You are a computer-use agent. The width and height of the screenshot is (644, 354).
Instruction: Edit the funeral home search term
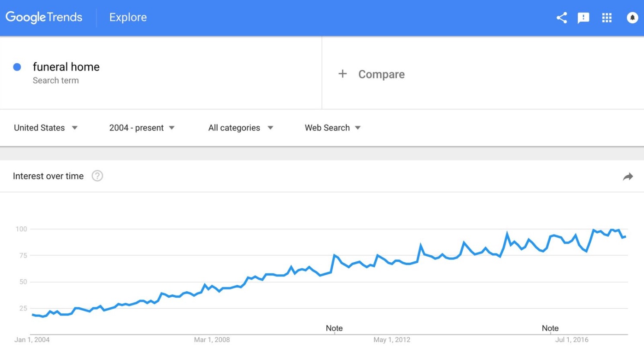click(66, 67)
